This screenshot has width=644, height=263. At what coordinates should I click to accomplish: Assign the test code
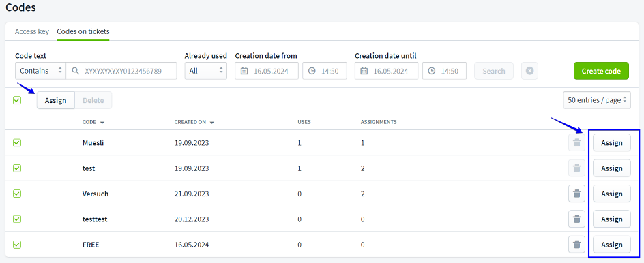(612, 168)
